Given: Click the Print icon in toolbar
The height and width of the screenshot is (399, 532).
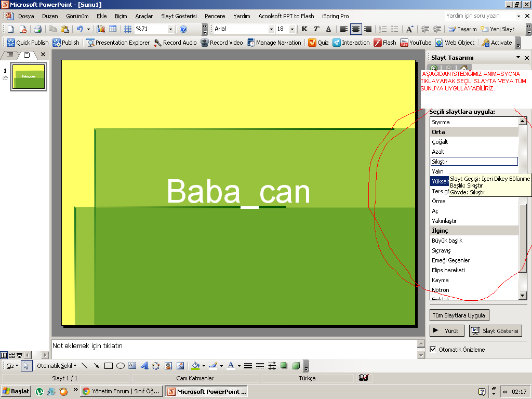Looking at the screenshot, I should pos(37,29).
